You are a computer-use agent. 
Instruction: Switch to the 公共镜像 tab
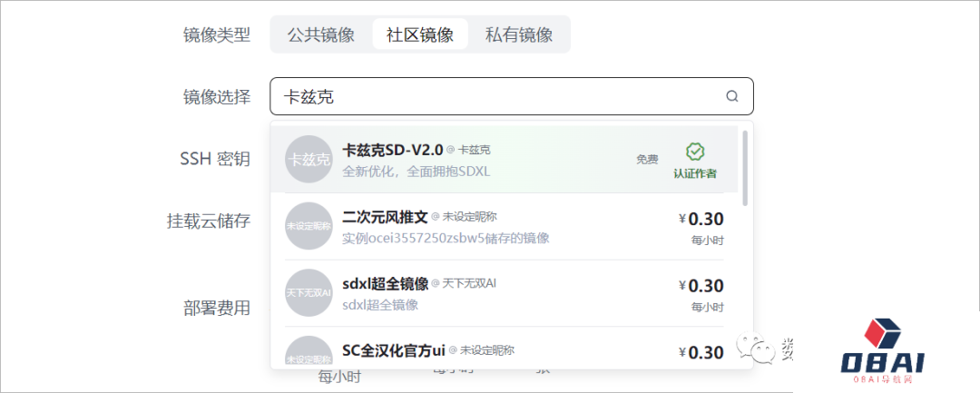click(x=320, y=34)
